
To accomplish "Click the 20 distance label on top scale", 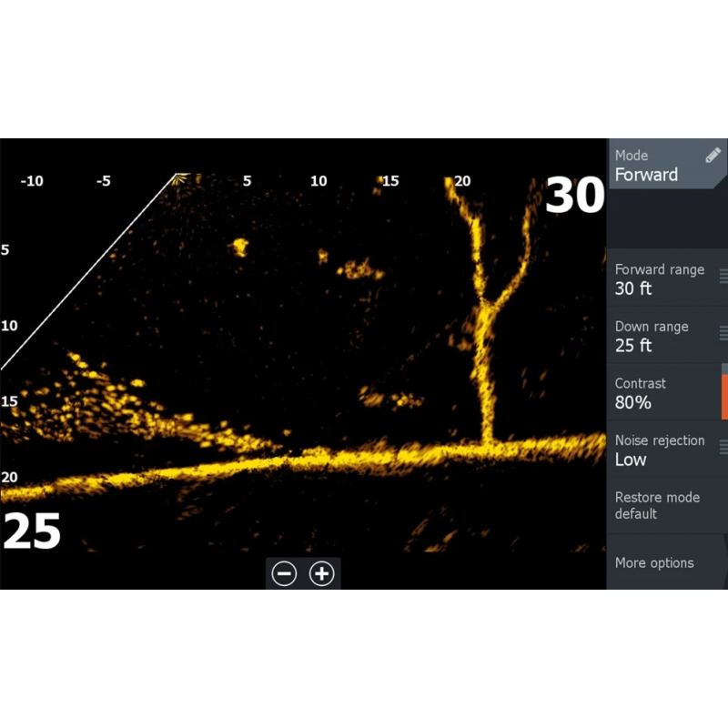I will click(x=462, y=181).
